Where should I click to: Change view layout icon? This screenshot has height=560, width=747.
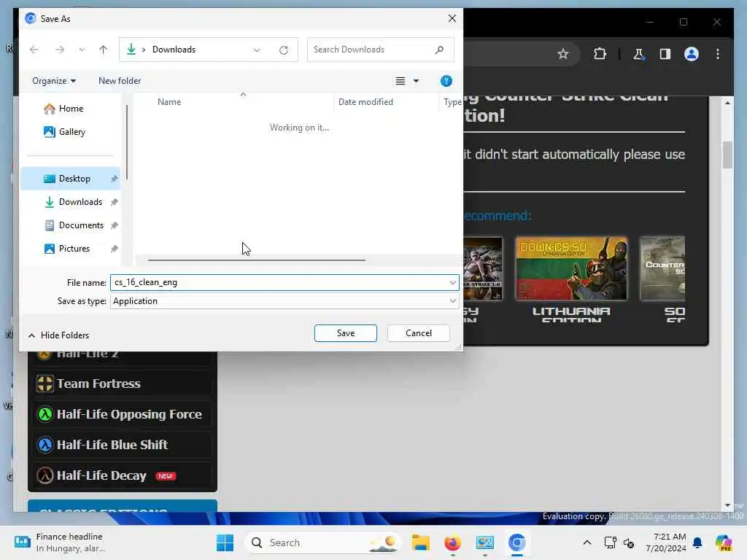pyautogui.click(x=400, y=81)
